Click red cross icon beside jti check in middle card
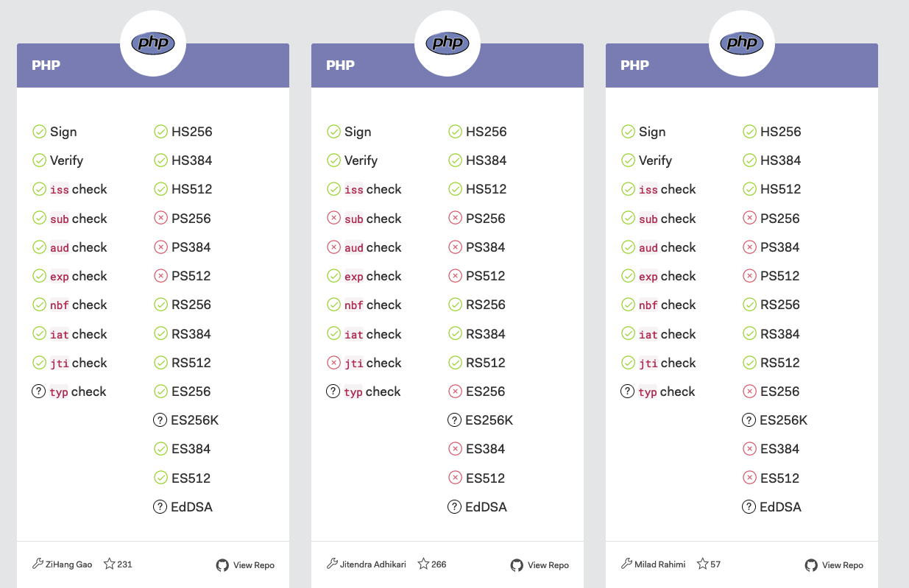Screen dimensions: 909x588 (x=333, y=363)
